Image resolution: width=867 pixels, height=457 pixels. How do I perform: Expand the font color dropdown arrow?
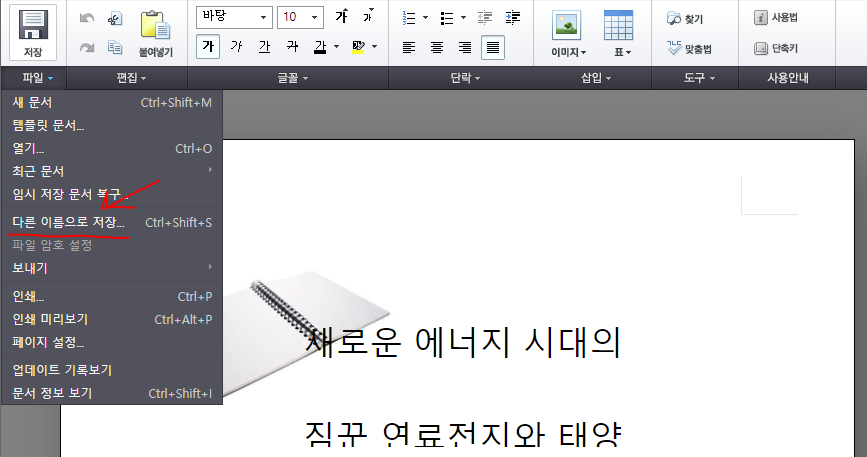tap(336, 47)
